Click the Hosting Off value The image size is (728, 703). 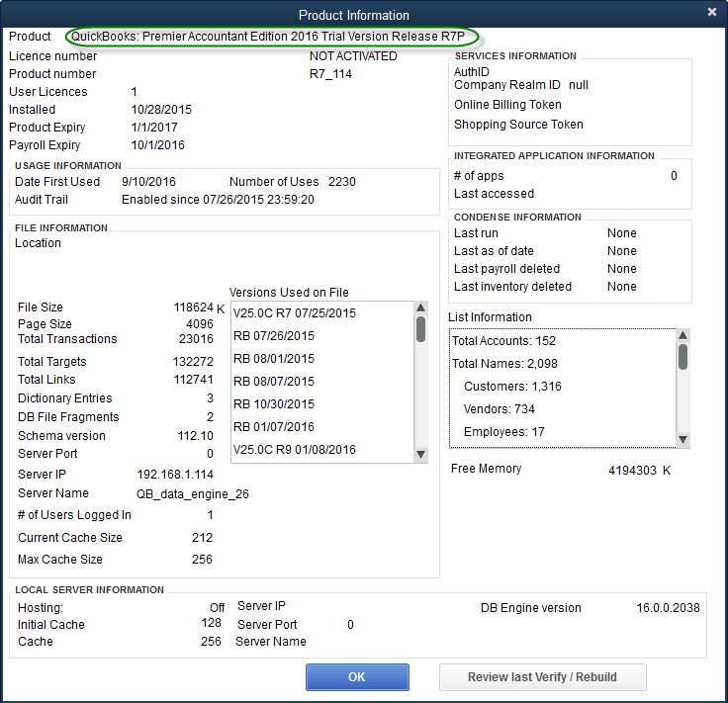(217, 608)
